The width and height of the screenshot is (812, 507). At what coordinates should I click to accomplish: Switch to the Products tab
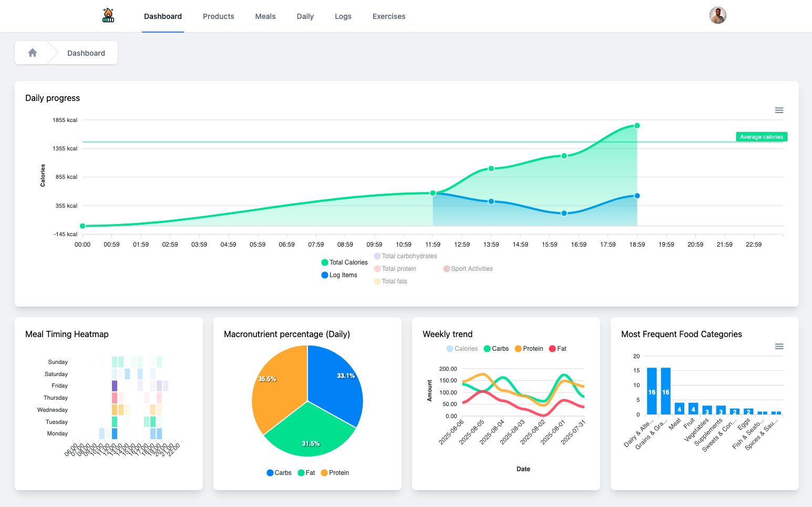pos(219,16)
